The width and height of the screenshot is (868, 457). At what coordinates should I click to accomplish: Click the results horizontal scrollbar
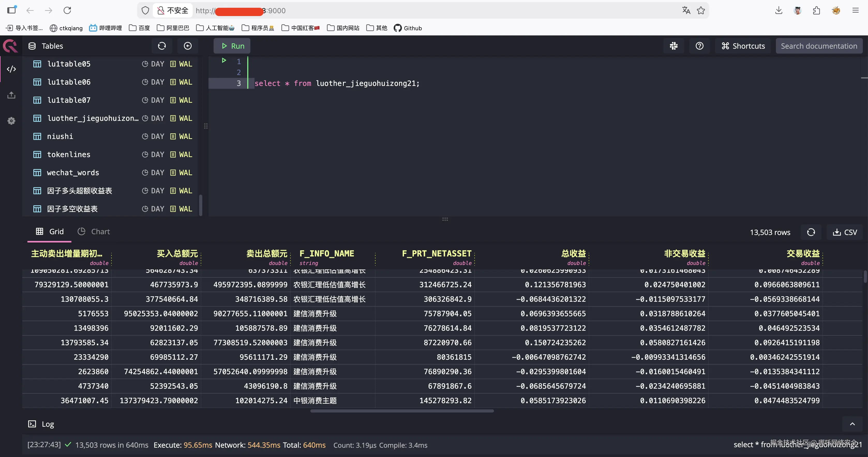[402, 411]
